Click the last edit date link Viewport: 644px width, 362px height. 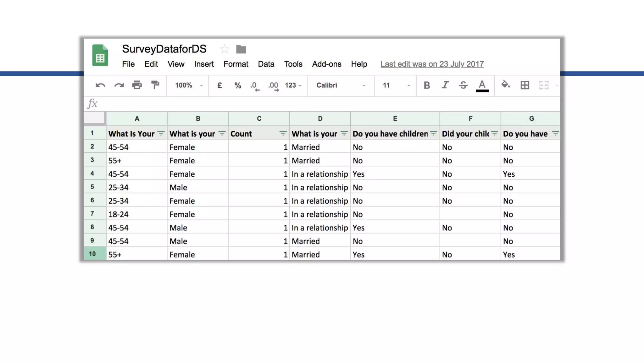pos(432,64)
